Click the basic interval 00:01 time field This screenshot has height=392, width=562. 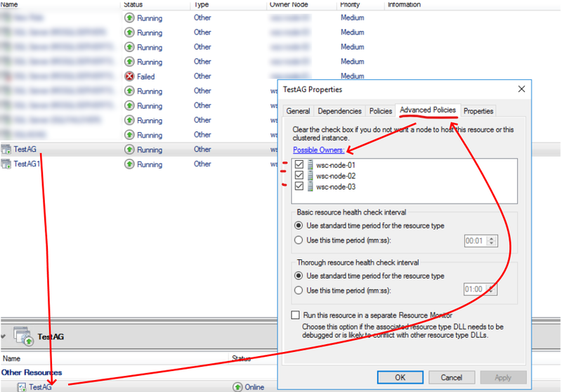[x=476, y=241]
